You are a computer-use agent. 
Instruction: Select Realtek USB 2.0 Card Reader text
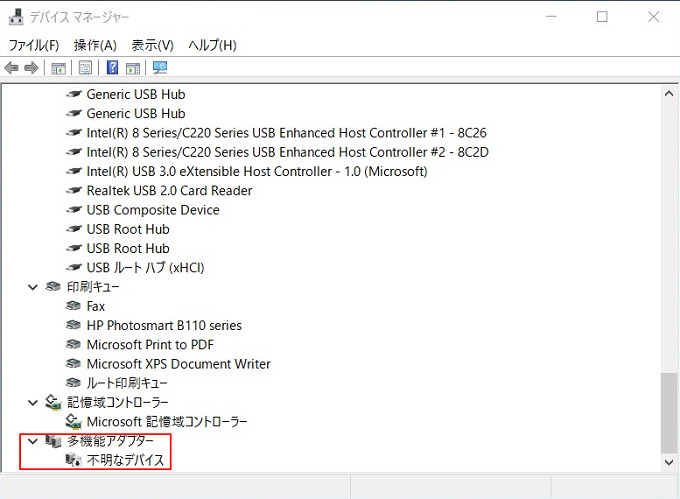(x=170, y=190)
